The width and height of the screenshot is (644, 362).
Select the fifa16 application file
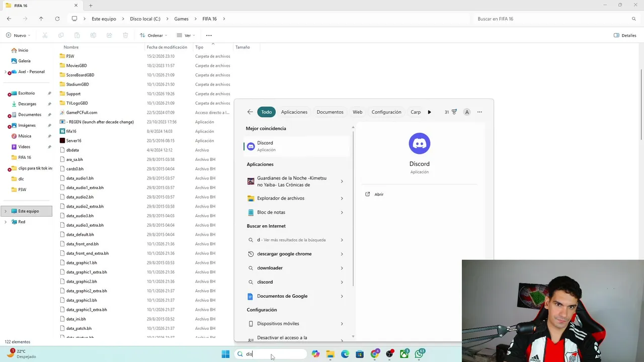71,131
